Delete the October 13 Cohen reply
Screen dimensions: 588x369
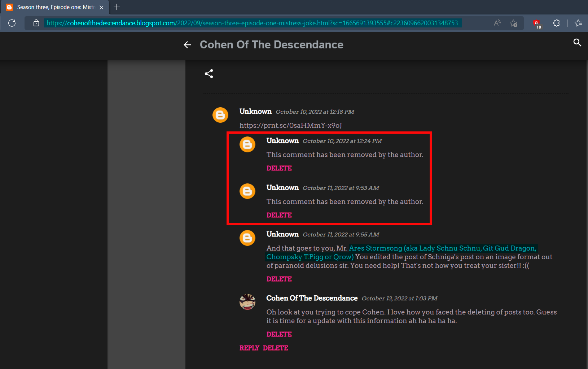coord(279,334)
